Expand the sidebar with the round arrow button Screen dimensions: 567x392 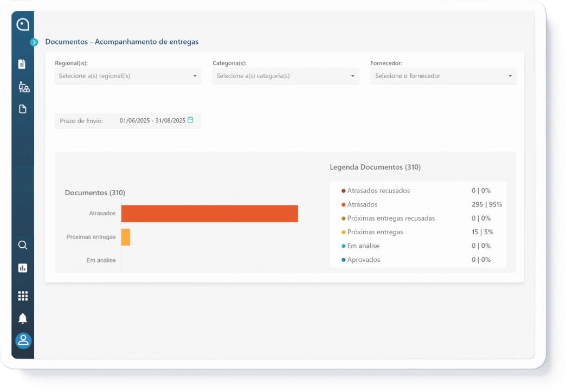[x=34, y=42]
